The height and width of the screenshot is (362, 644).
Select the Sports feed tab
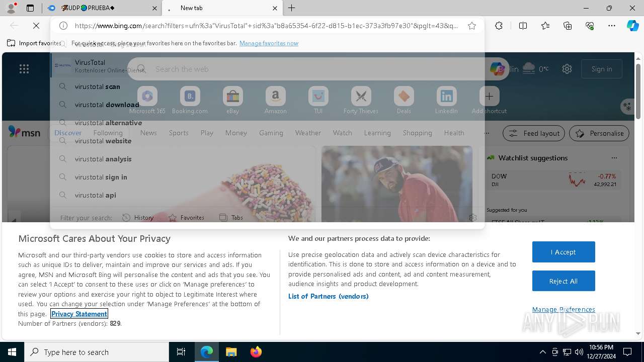pyautogui.click(x=179, y=133)
